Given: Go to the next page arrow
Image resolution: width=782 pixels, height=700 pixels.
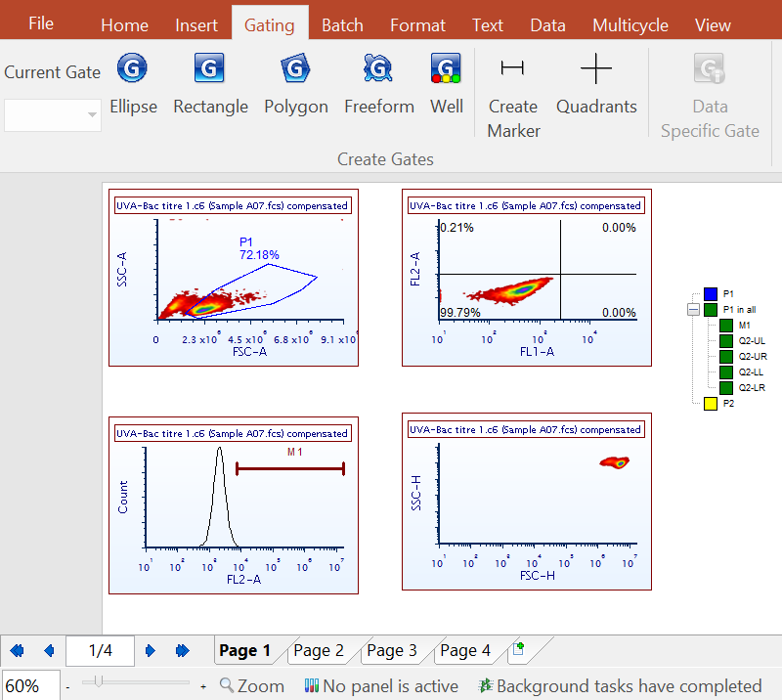Looking at the screenshot, I should coord(151,651).
